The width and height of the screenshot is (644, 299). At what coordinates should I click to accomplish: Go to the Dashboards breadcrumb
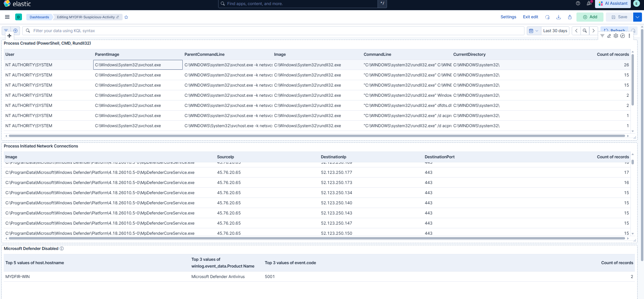[39, 17]
